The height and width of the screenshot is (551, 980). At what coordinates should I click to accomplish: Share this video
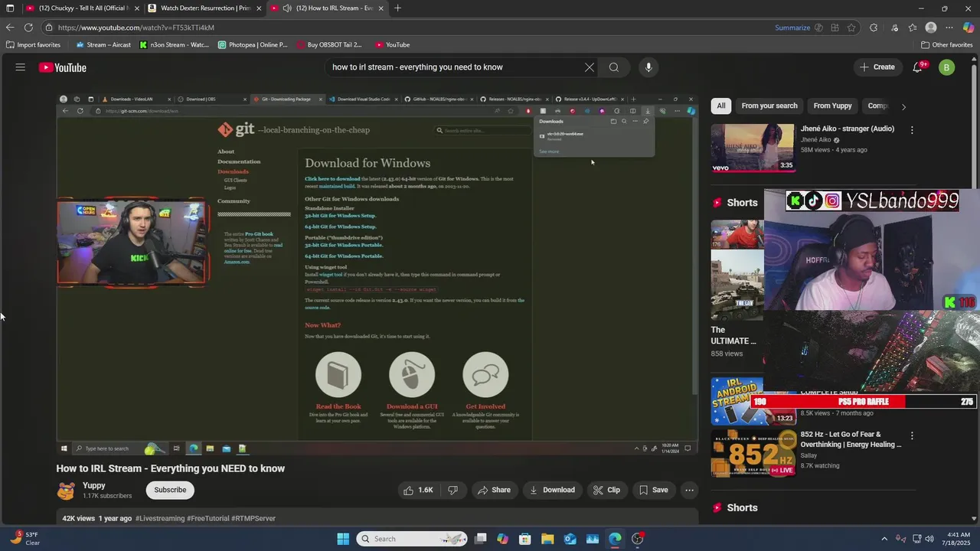[494, 490]
